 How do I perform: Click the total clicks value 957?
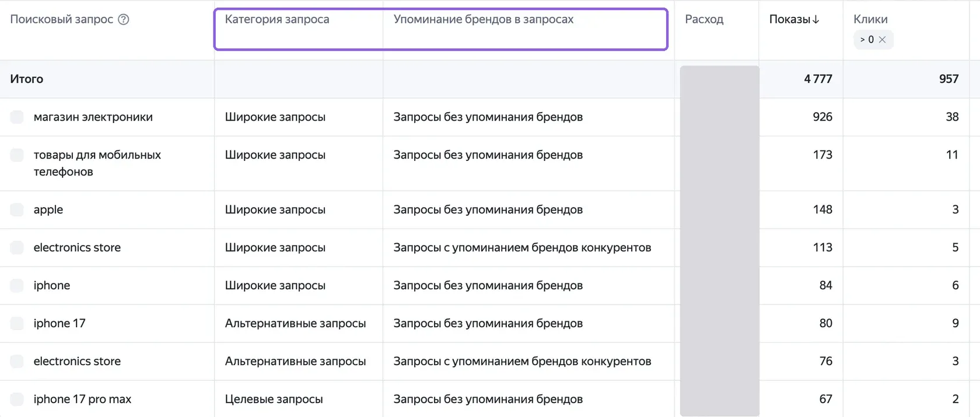(x=949, y=79)
